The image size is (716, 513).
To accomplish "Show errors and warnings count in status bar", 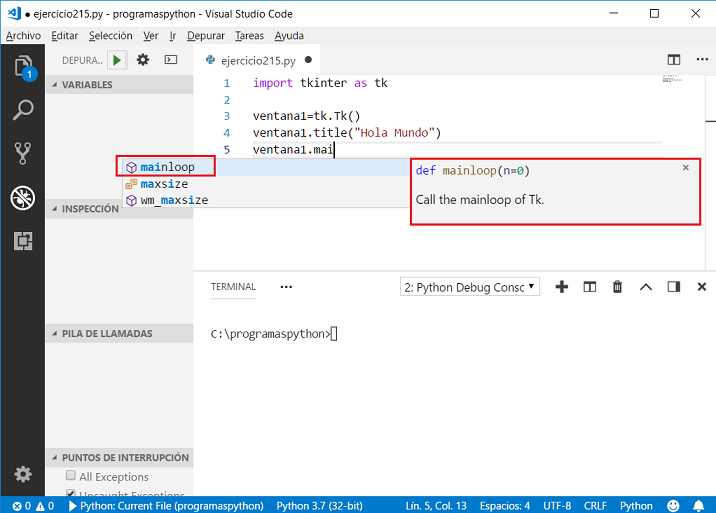I will click(x=33, y=506).
